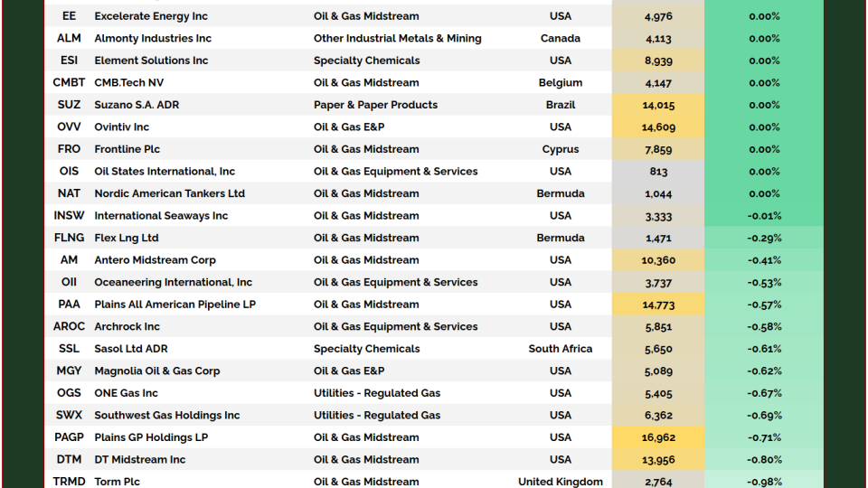Select the Frontline Plc company name

coord(127,149)
